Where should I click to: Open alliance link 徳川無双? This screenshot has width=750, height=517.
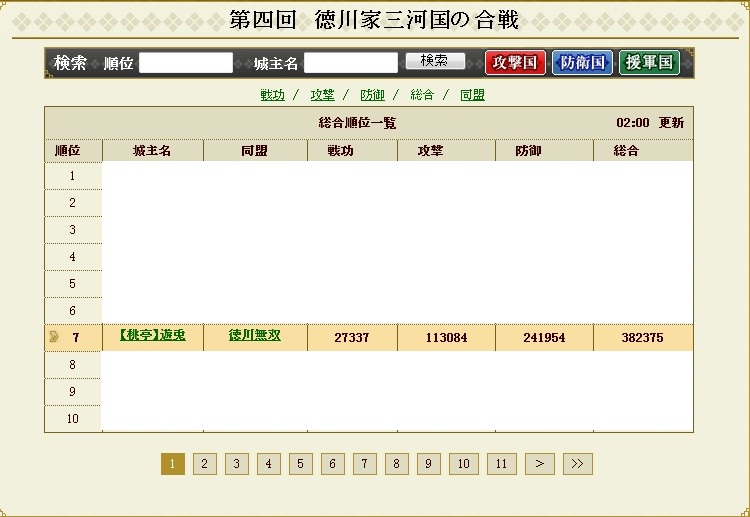pos(254,335)
